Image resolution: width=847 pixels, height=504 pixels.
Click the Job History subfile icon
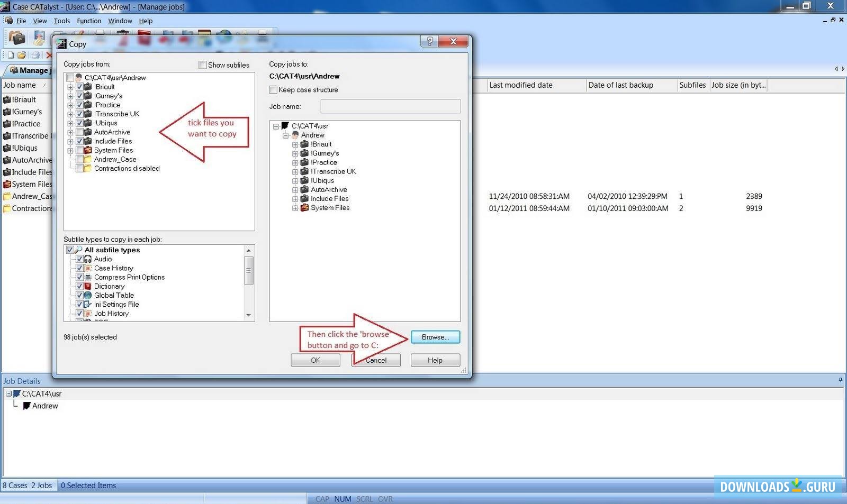(x=88, y=314)
